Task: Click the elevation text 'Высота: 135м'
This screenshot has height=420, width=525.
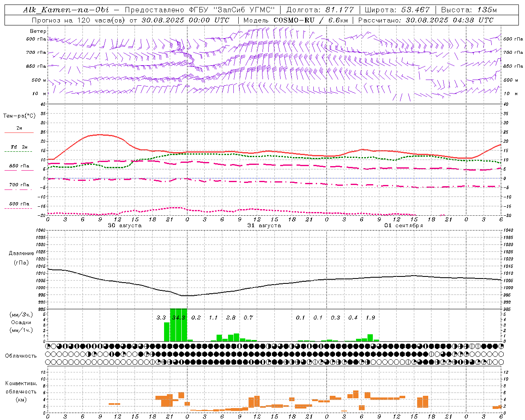Action: tap(468, 10)
